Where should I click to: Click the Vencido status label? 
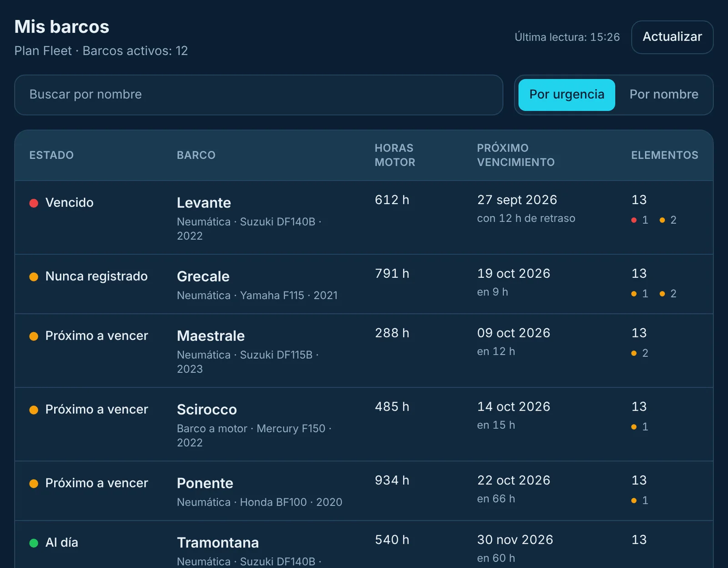[70, 203]
